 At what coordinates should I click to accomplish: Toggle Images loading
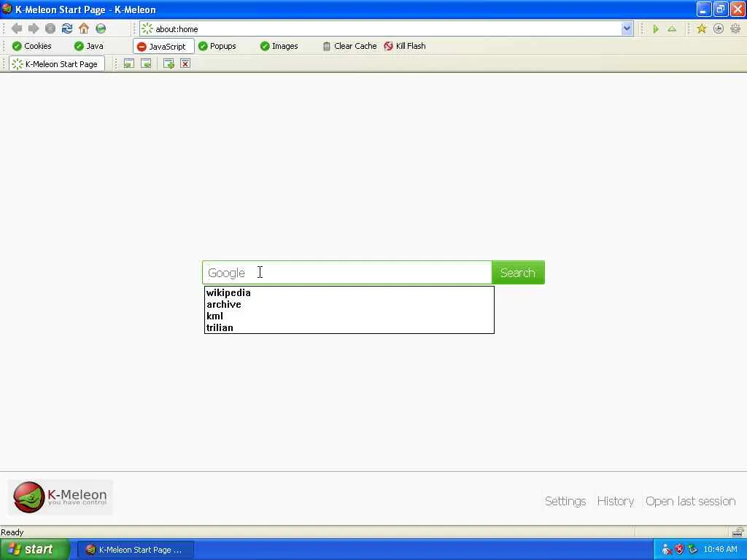point(279,46)
